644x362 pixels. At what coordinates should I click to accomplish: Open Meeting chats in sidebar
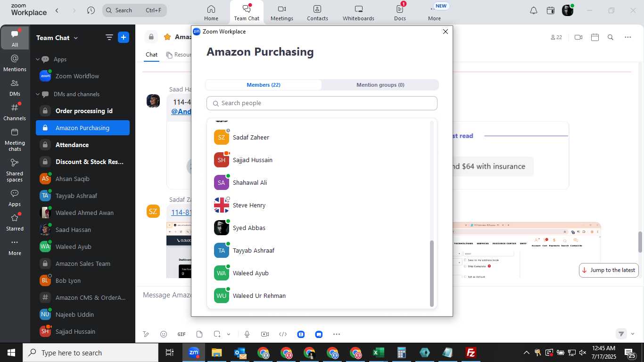[x=15, y=140]
